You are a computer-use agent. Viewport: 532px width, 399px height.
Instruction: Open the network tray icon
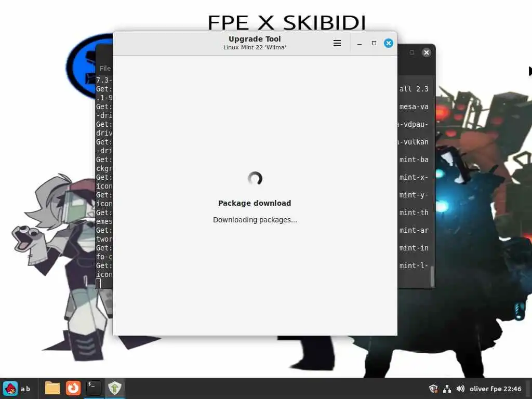point(447,389)
